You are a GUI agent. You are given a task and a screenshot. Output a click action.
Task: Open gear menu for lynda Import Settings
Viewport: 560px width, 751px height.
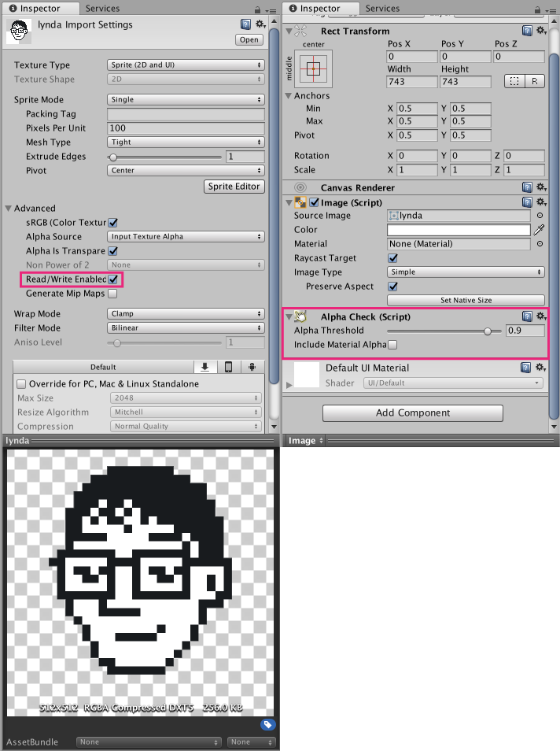(x=260, y=24)
